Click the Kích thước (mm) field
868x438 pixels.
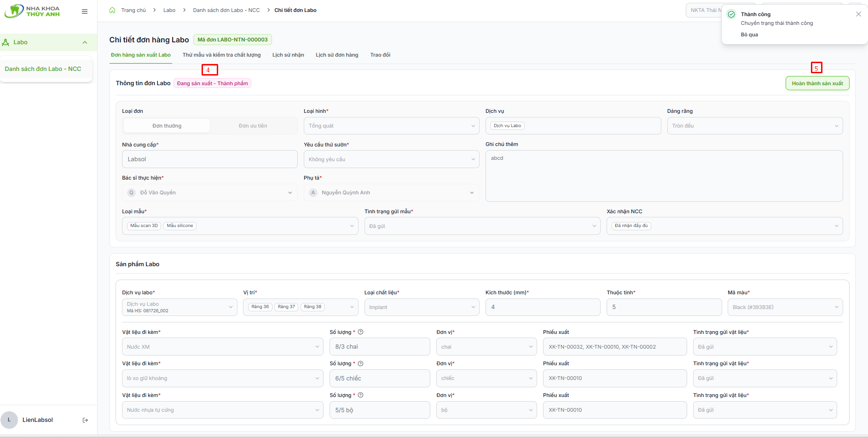(543, 307)
